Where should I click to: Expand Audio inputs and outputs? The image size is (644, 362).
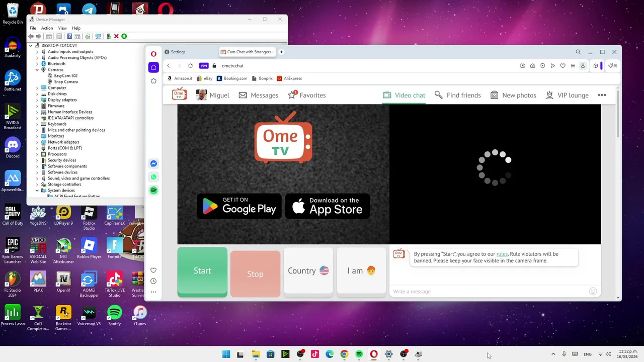pyautogui.click(x=37, y=51)
